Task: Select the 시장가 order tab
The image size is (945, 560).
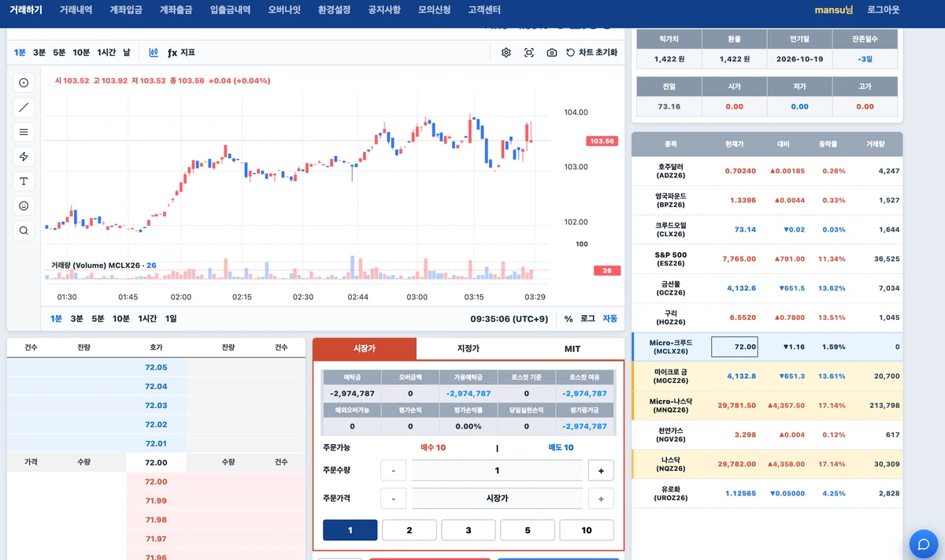Action: tap(365, 349)
